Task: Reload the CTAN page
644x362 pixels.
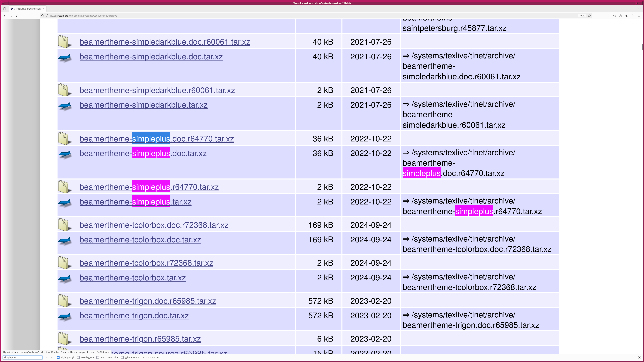Action: pos(17,16)
